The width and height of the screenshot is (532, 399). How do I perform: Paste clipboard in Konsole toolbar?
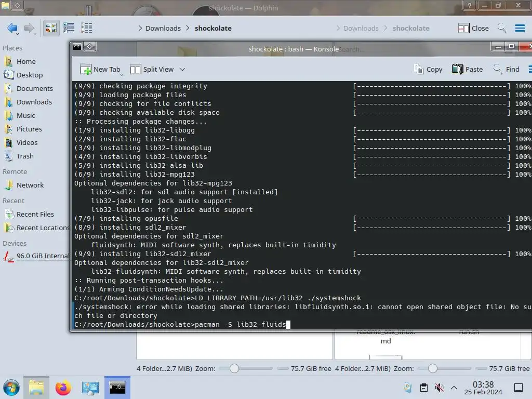point(467,69)
